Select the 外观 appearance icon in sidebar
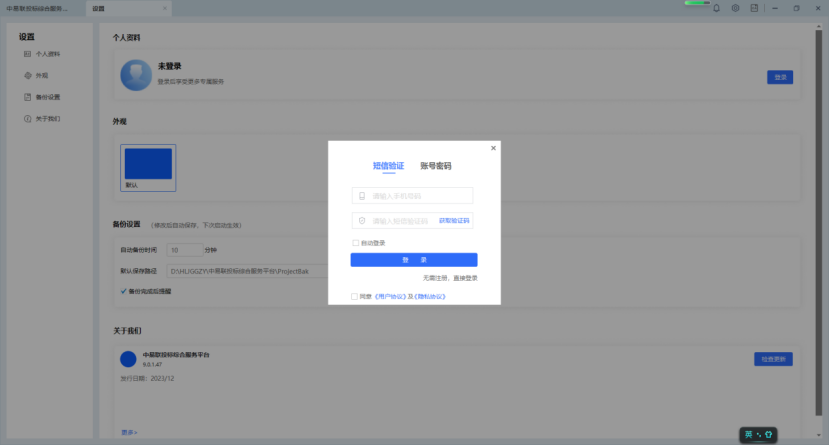Screen dimensions: 830x446 point(28,75)
